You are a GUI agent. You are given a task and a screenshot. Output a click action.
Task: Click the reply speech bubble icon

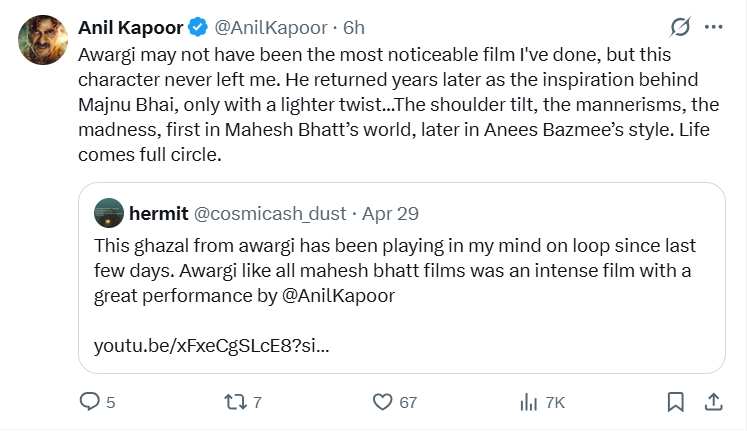click(x=90, y=402)
